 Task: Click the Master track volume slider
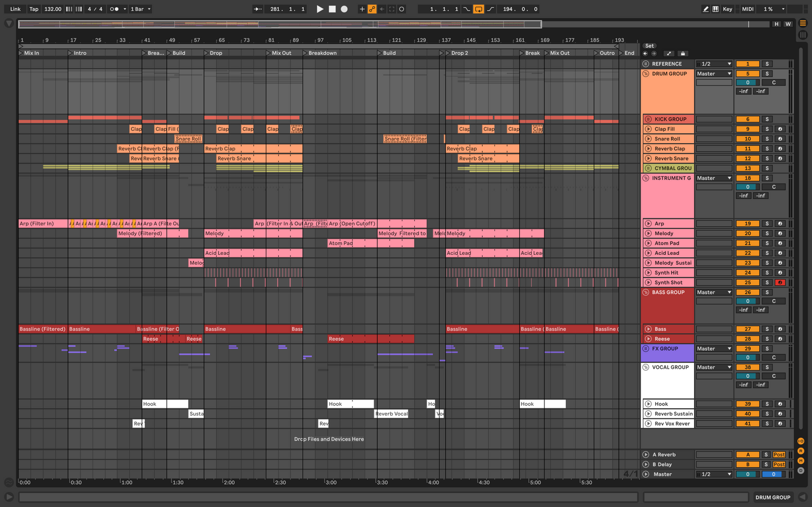click(x=747, y=474)
